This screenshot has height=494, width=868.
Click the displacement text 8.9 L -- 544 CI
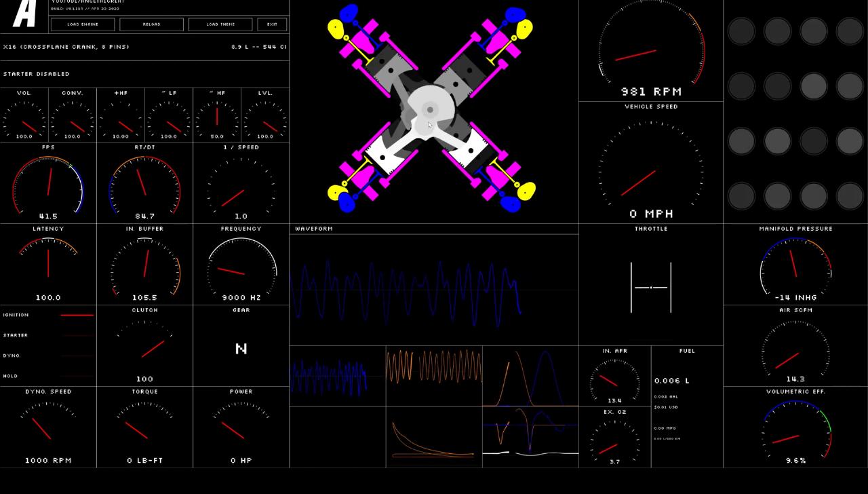(x=259, y=47)
